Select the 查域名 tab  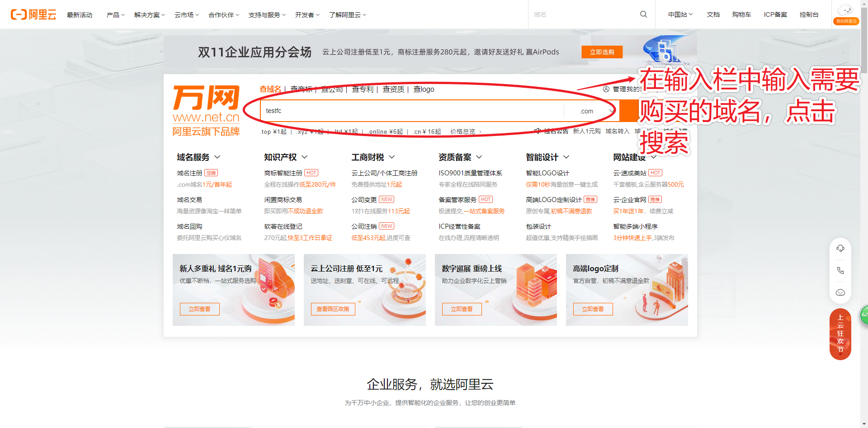coord(270,89)
